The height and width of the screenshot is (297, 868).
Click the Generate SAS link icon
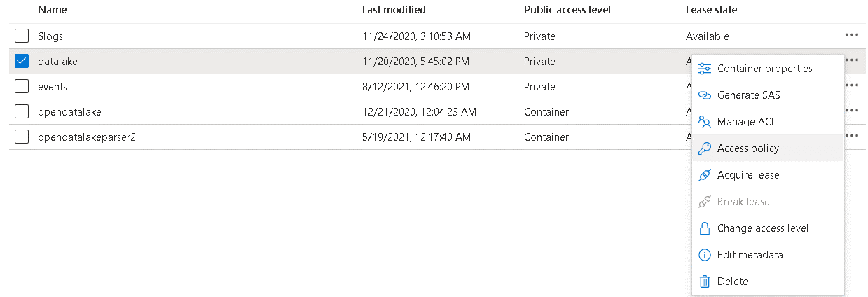point(705,95)
